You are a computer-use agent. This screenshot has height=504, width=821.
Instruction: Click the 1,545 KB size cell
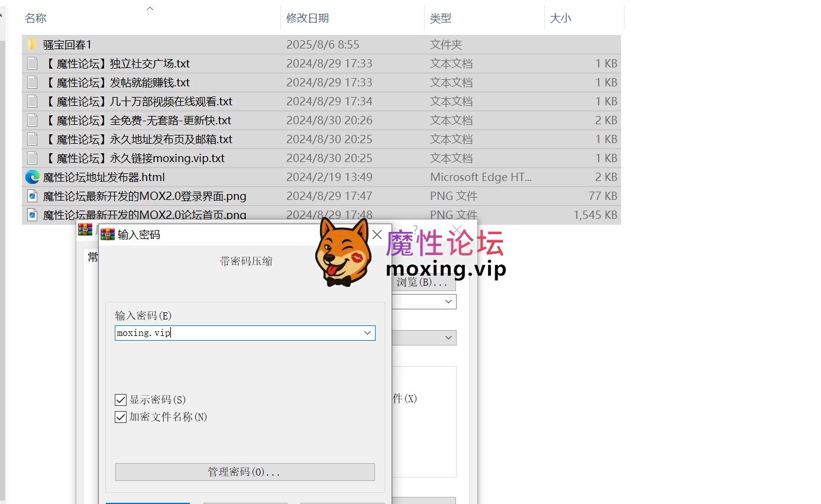coord(596,215)
